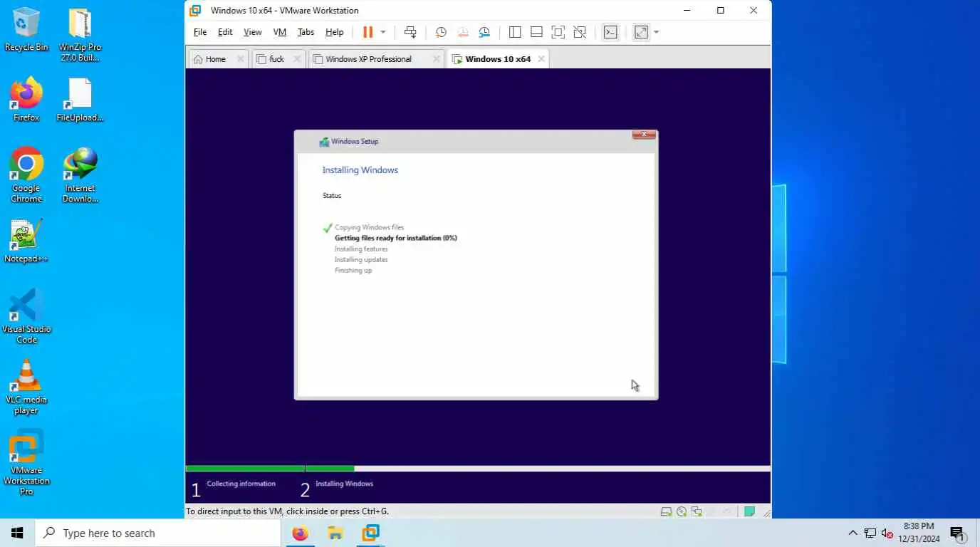Open Firefox from the taskbar

[x=301, y=533]
